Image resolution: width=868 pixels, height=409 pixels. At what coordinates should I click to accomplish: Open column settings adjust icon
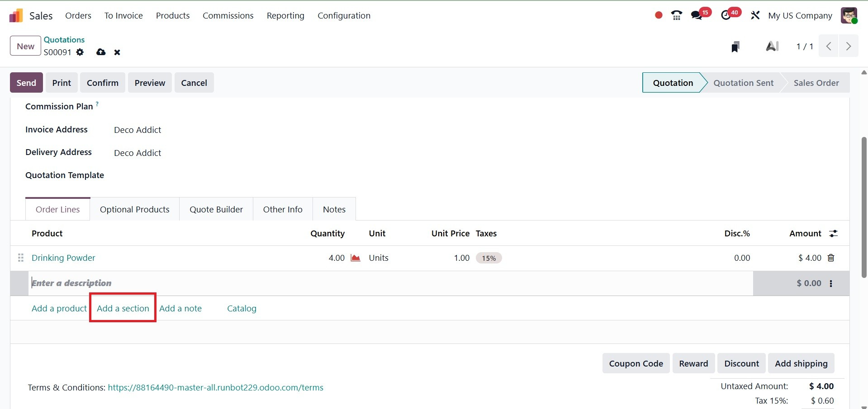pyautogui.click(x=833, y=234)
